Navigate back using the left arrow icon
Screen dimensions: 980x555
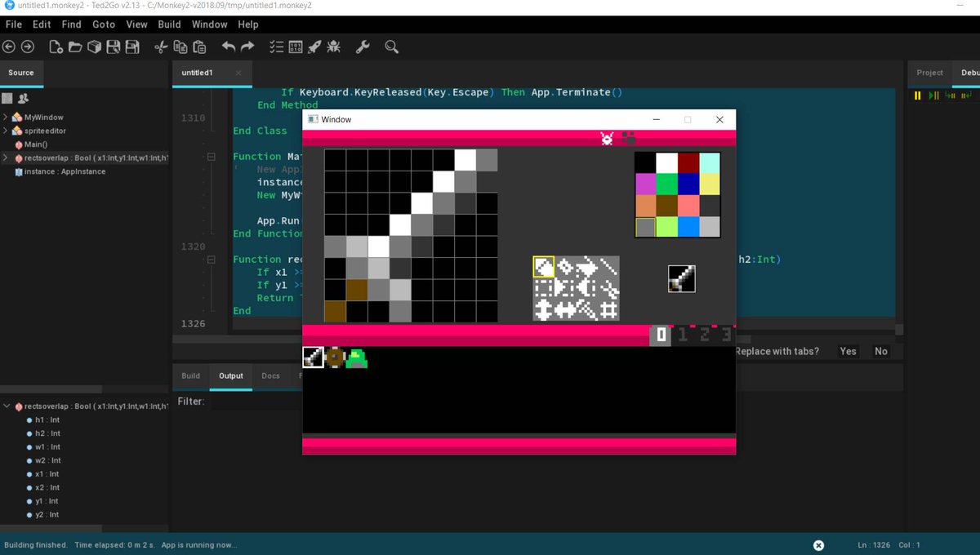(10, 47)
